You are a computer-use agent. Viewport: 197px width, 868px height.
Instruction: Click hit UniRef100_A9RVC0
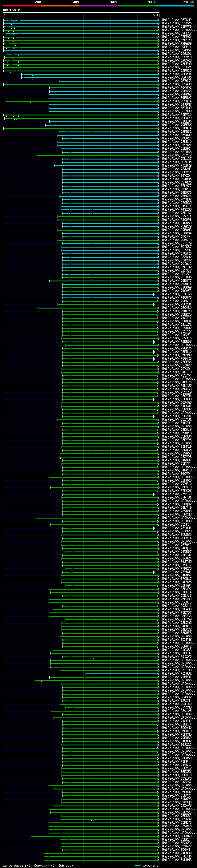click(177, 115)
